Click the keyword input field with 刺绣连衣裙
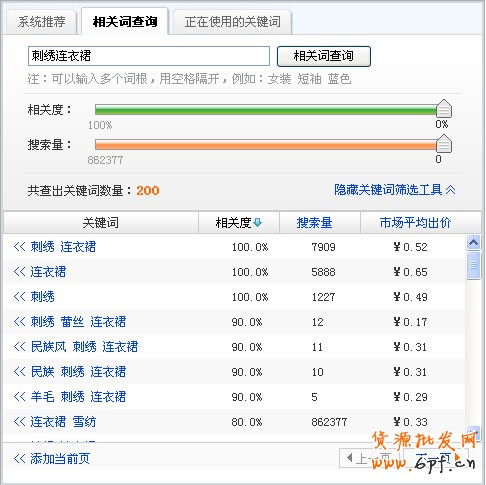The image size is (486, 485). (x=149, y=56)
